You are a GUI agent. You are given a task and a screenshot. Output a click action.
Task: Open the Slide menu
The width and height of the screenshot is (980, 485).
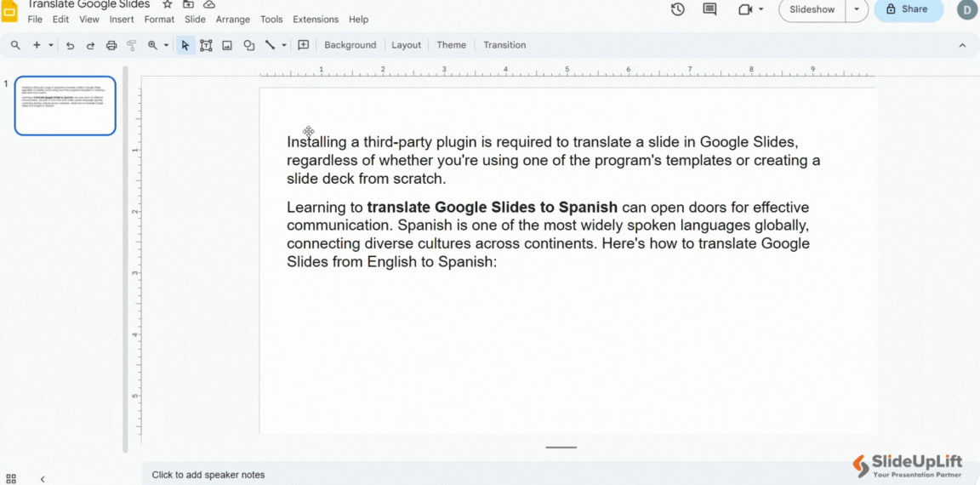pyautogui.click(x=195, y=20)
